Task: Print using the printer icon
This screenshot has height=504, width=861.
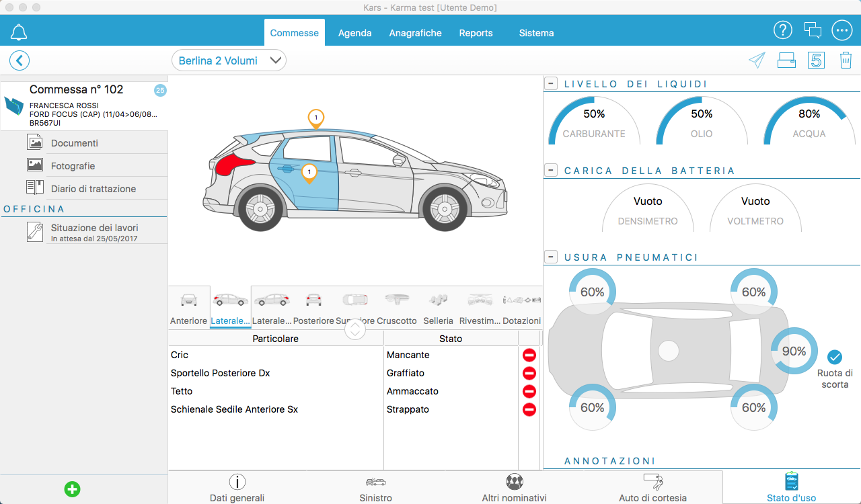Action: [x=786, y=60]
